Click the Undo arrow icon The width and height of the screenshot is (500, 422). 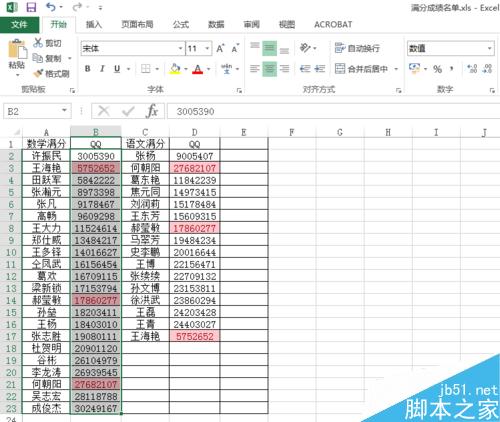pos(51,7)
